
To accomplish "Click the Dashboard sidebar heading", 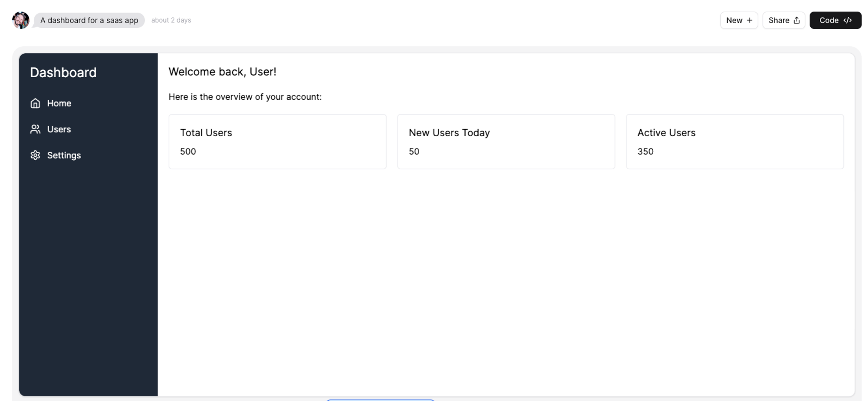I will coord(63,72).
